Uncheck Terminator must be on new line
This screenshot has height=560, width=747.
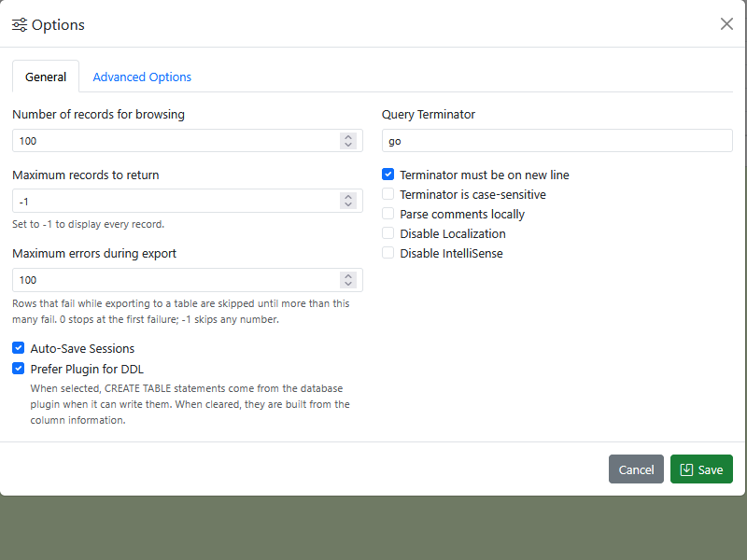point(388,175)
